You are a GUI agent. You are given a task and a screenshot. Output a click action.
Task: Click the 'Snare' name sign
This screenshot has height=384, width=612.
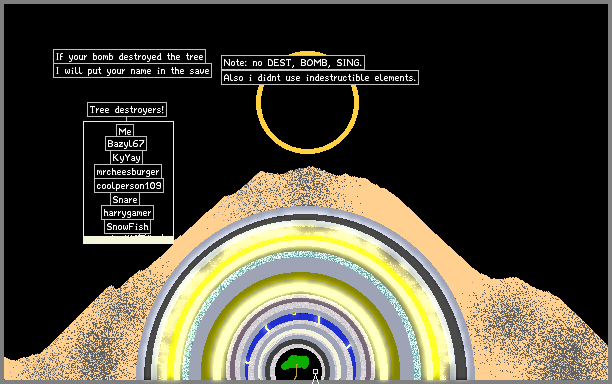[125, 200]
